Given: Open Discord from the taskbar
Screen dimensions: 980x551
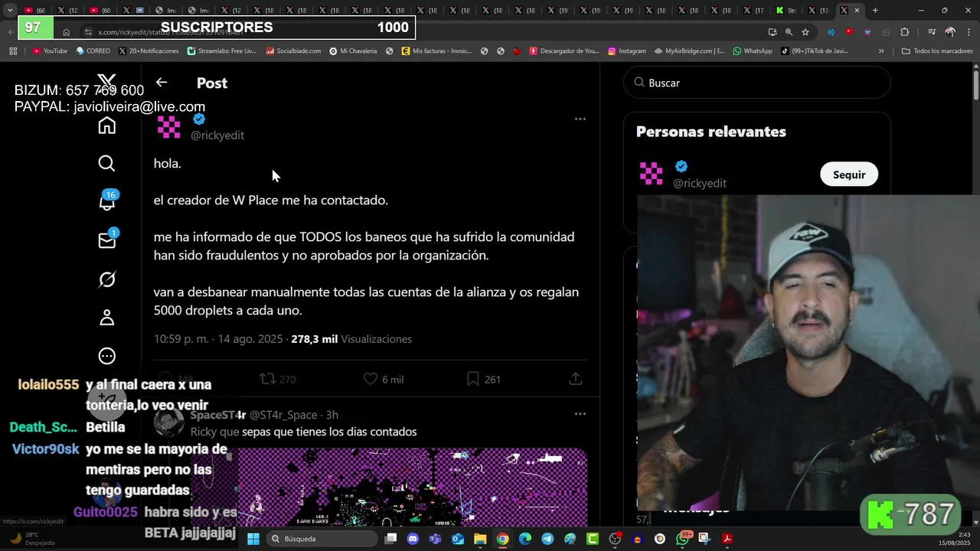Looking at the screenshot, I should pyautogui.click(x=413, y=539).
